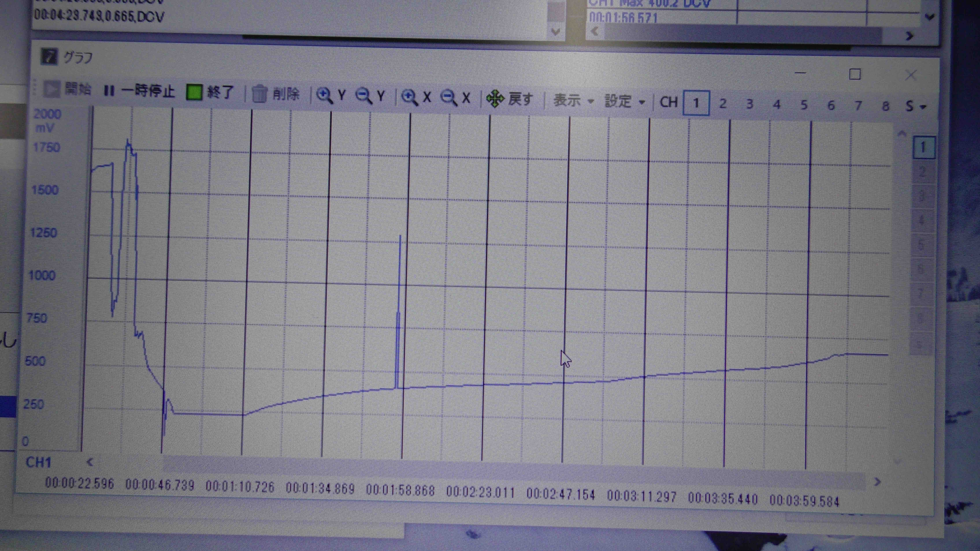Click the 00:01:34.869 time axis label
This screenshot has width=980, height=551.
pyautogui.click(x=320, y=488)
